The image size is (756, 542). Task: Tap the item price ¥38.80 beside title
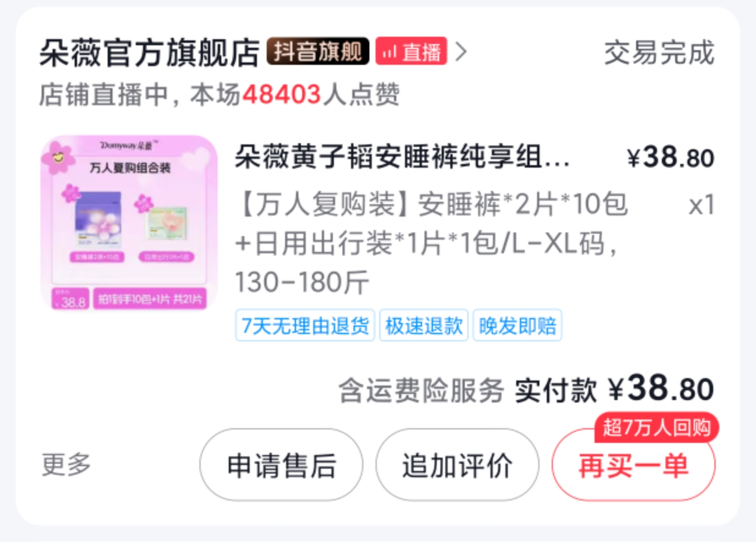pos(671,158)
